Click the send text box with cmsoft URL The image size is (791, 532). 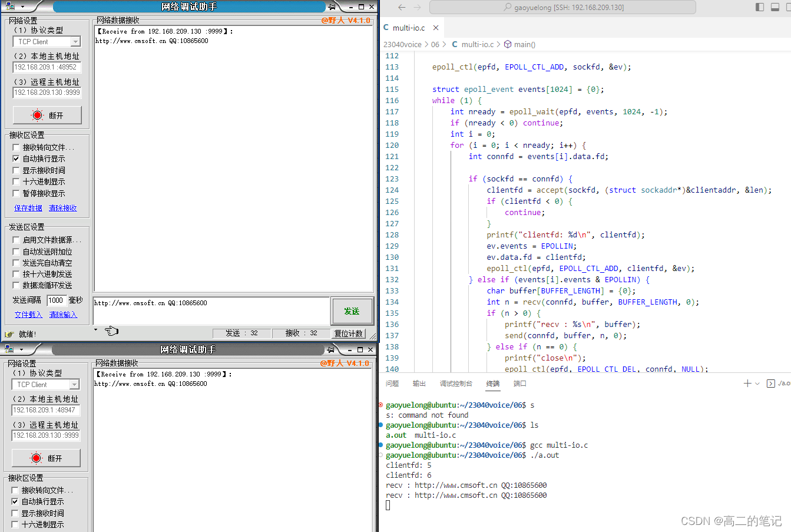click(211, 310)
